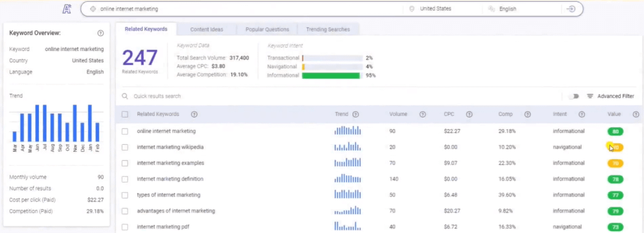Click keyword 'advantages of internet marketing'

tap(176, 211)
